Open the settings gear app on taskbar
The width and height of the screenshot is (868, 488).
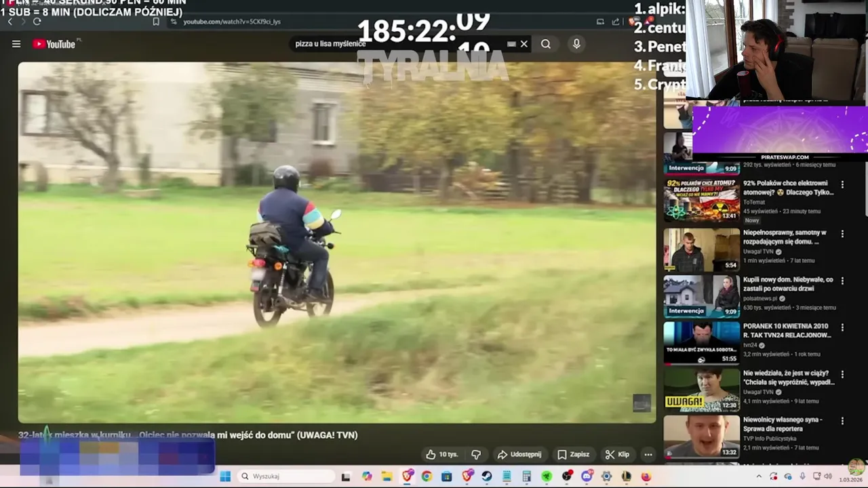(x=606, y=476)
